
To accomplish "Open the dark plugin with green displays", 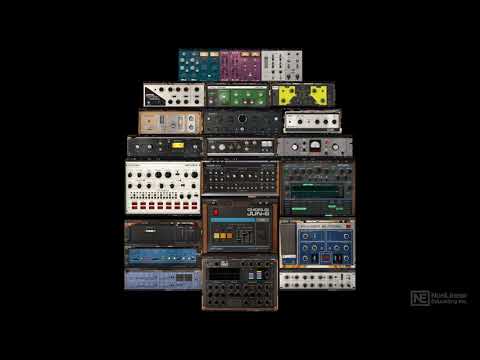I will click(x=317, y=189).
